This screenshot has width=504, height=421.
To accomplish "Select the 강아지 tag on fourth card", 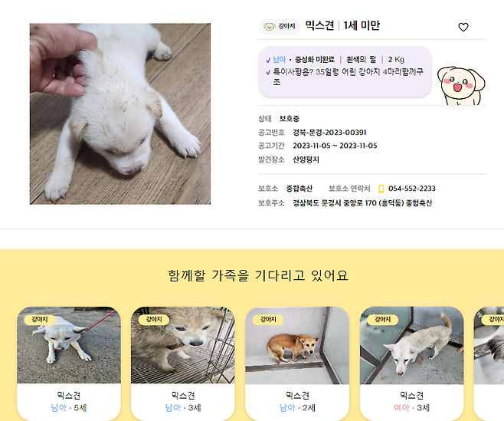I will [x=382, y=319].
